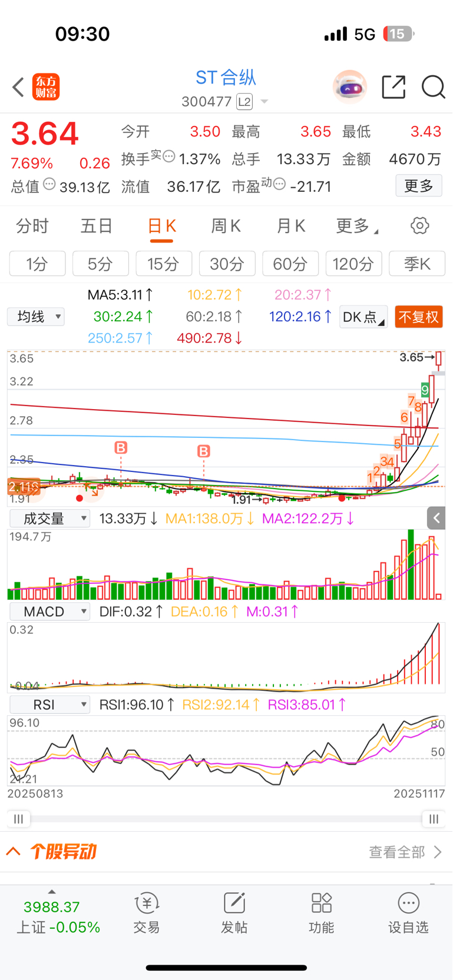Open the 均线 indicator dropdown
This screenshot has width=453, height=980.
(36, 317)
